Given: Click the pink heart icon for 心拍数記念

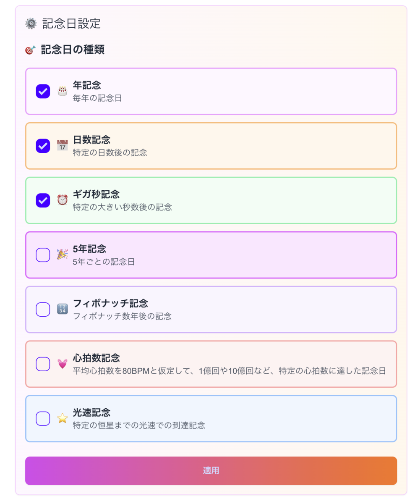Looking at the screenshot, I should (x=62, y=364).
